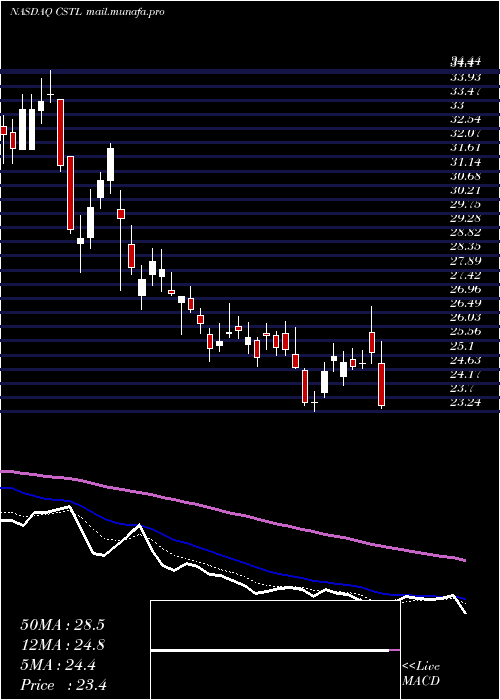
Task: Click the 26.03 price axis label
Action: coord(465,317)
